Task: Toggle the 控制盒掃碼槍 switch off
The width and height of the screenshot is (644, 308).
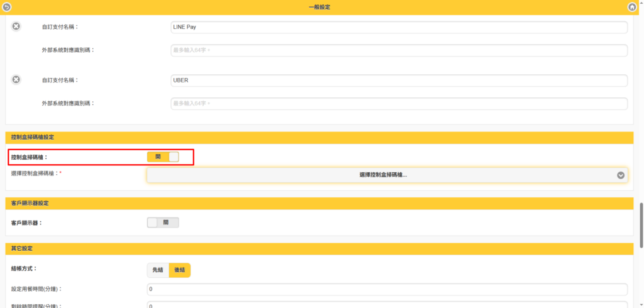Action: click(x=163, y=157)
